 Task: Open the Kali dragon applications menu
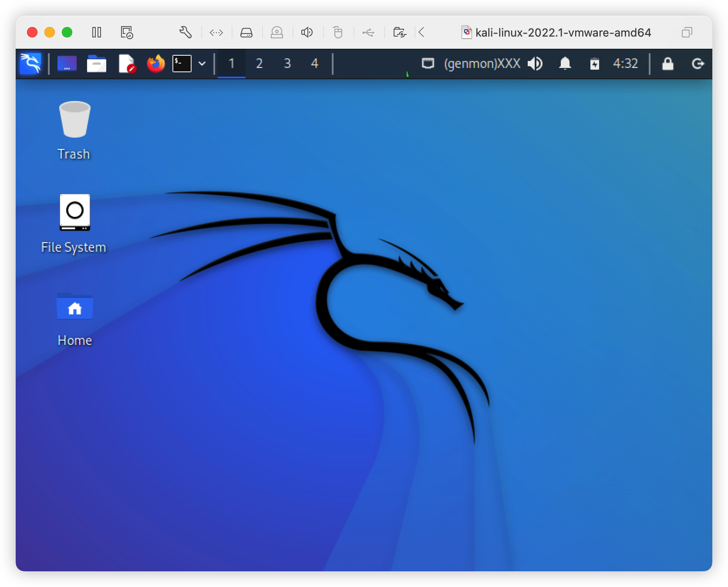(x=30, y=64)
